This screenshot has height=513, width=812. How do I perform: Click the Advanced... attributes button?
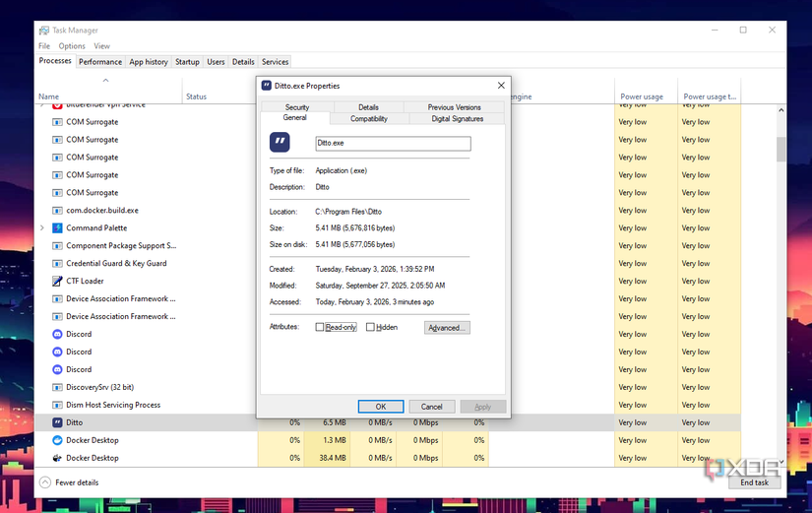(447, 328)
